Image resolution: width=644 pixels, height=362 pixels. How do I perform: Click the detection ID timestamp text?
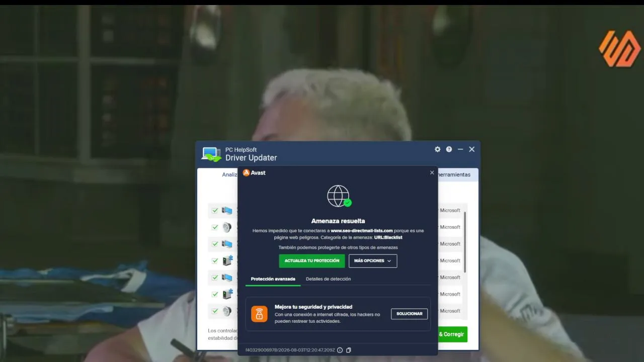click(x=290, y=350)
